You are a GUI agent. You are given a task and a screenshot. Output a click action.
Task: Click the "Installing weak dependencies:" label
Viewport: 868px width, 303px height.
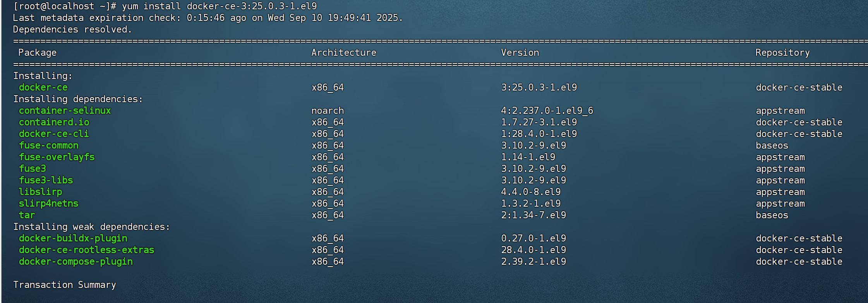92,227
